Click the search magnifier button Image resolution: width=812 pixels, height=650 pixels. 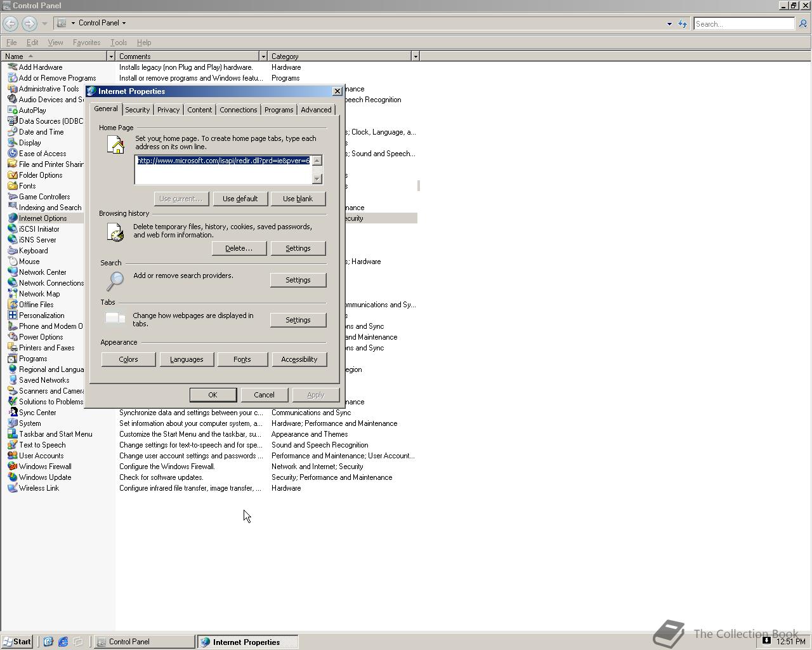pyautogui.click(x=802, y=23)
